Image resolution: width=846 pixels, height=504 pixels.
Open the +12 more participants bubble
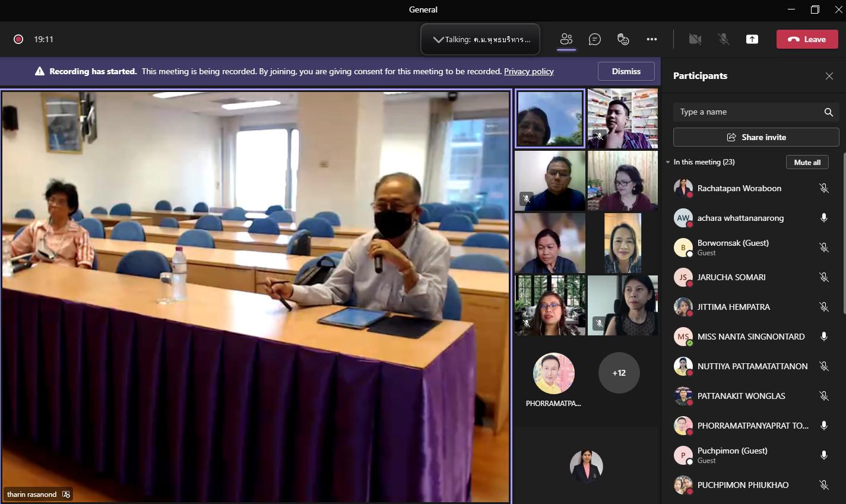tap(619, 373)
